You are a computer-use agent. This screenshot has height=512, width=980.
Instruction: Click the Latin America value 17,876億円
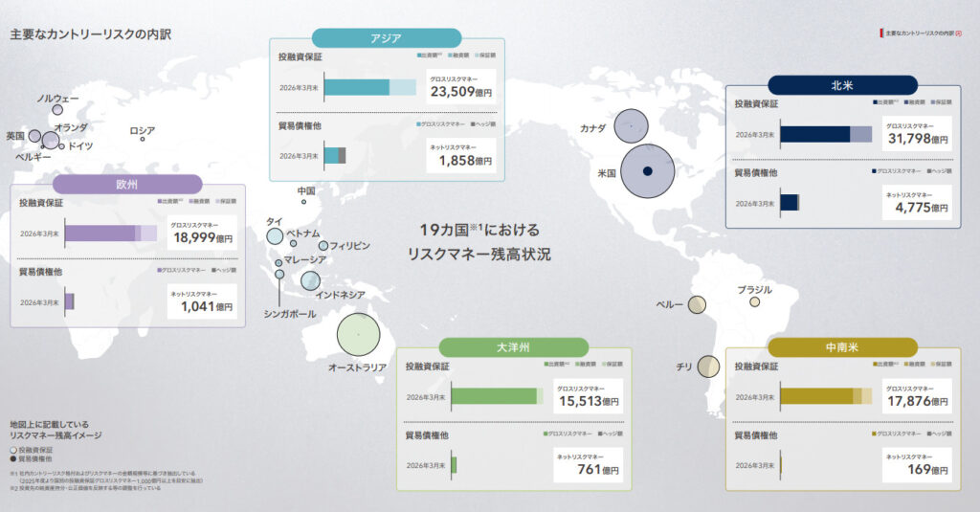(x=918, y=401)
